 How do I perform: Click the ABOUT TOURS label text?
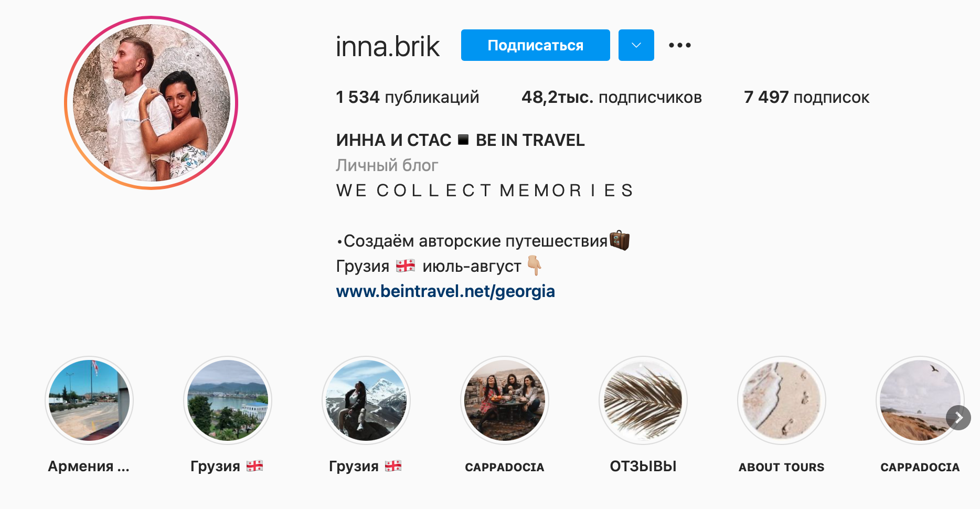[782, 467]
